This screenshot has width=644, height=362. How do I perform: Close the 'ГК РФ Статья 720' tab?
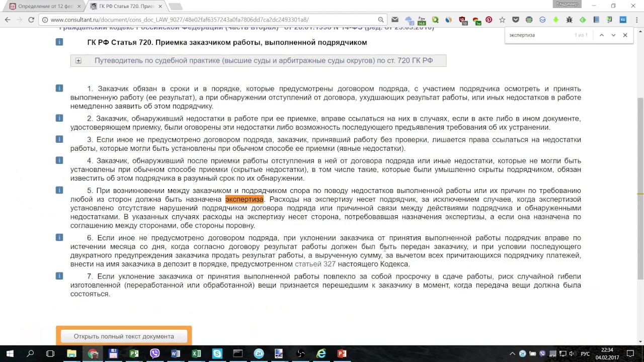coord(161,7)
